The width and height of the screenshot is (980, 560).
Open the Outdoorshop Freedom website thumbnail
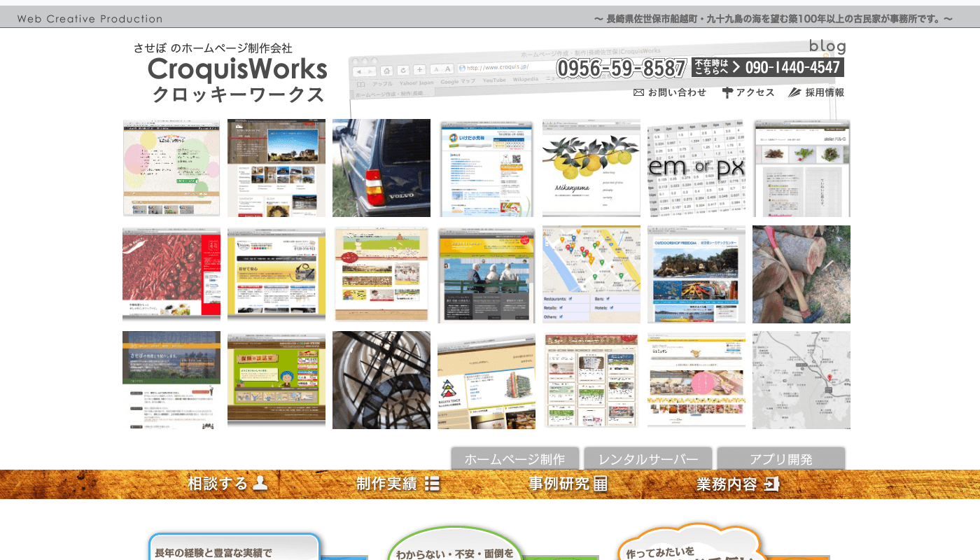pyautogui.click(x=696, y=274)
